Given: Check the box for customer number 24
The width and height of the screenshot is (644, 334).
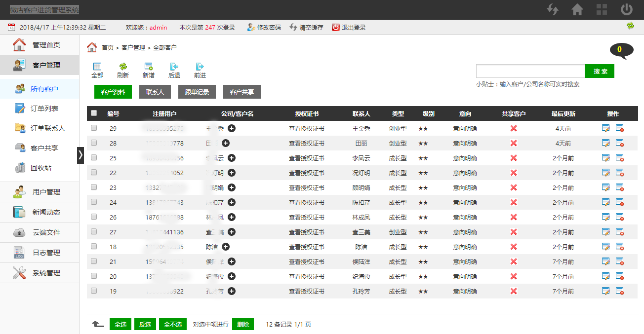Looking at the screenshot, I should tap(94, 202).
